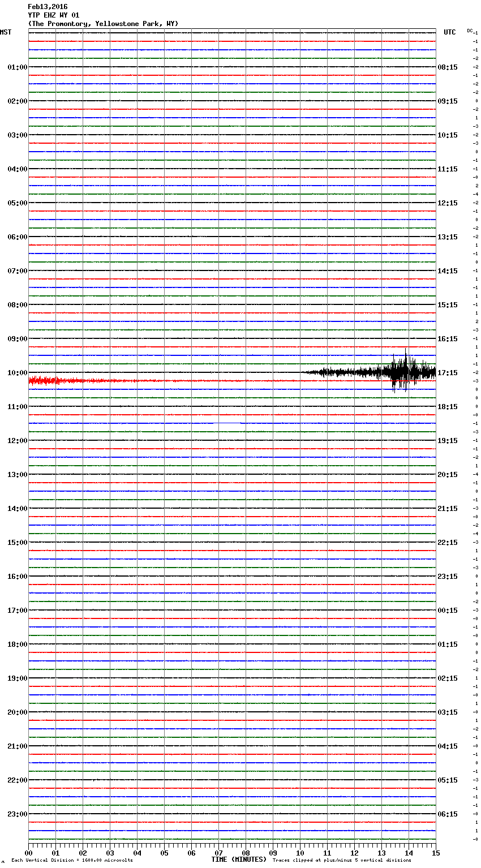Select the 09:00 MST time label
This screenshot has height=868, width=481.
[x=17, y=339]
